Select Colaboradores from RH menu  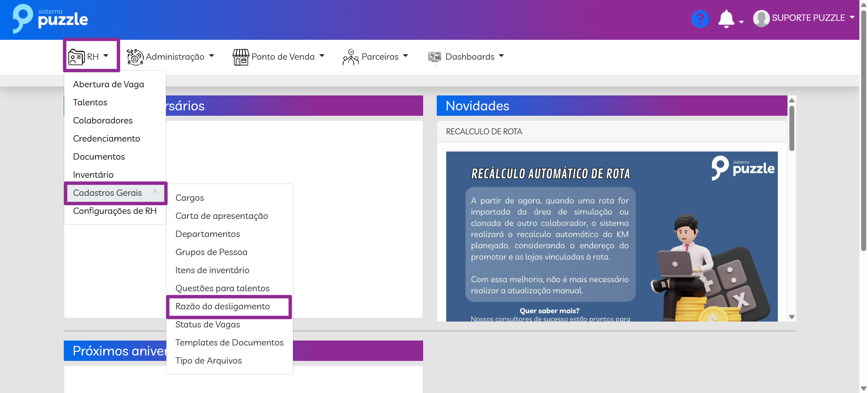tap(103, 121)
